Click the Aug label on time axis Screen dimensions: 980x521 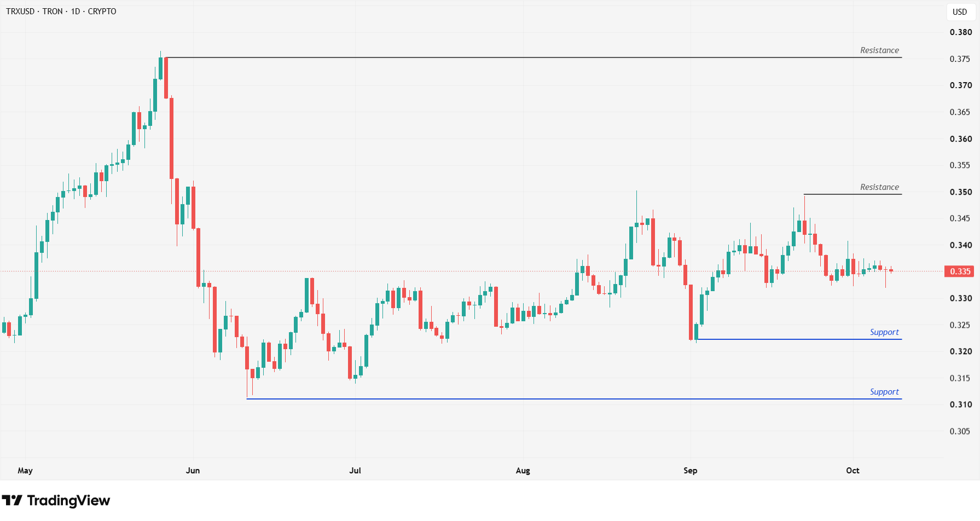(x=523, y=470)
